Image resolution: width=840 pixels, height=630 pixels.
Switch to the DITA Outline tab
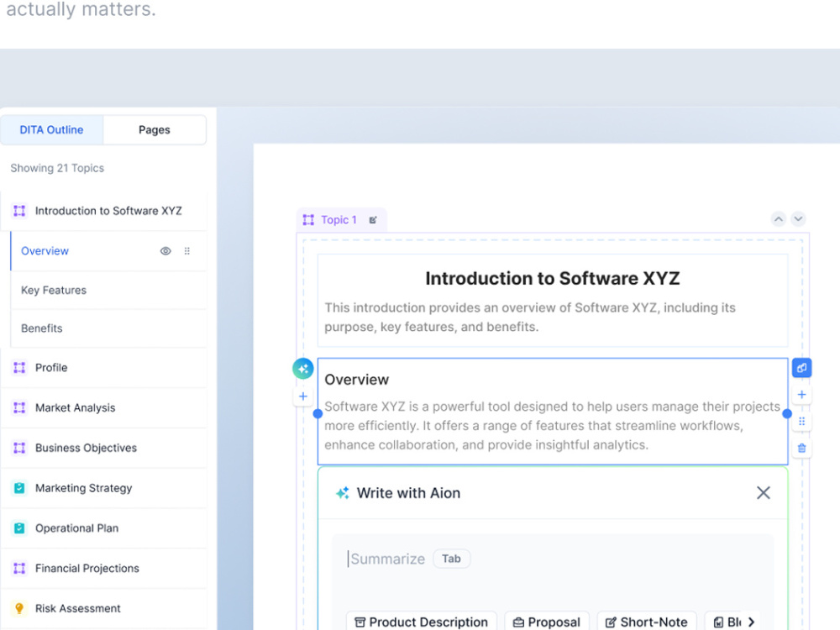51,129
